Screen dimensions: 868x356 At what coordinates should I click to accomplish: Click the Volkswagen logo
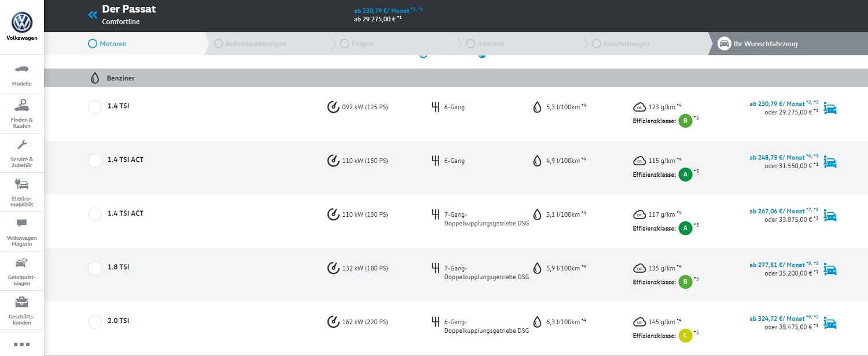[22, 23]
